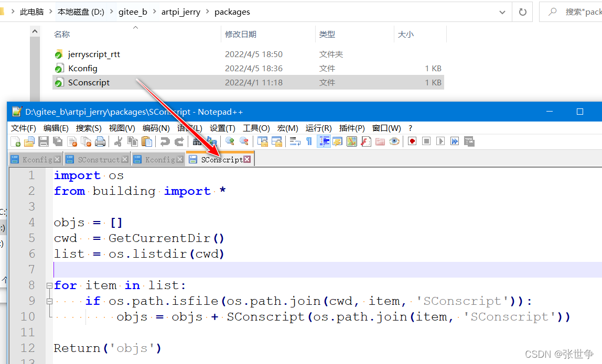The height and width of the screenshot is (364, 602).
Task: Open the ? help menu
Action: click(411, 128)
